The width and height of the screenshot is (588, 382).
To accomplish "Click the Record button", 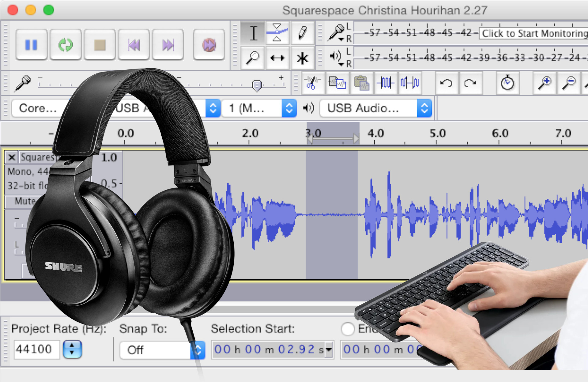I will click(x=209, y=45).
